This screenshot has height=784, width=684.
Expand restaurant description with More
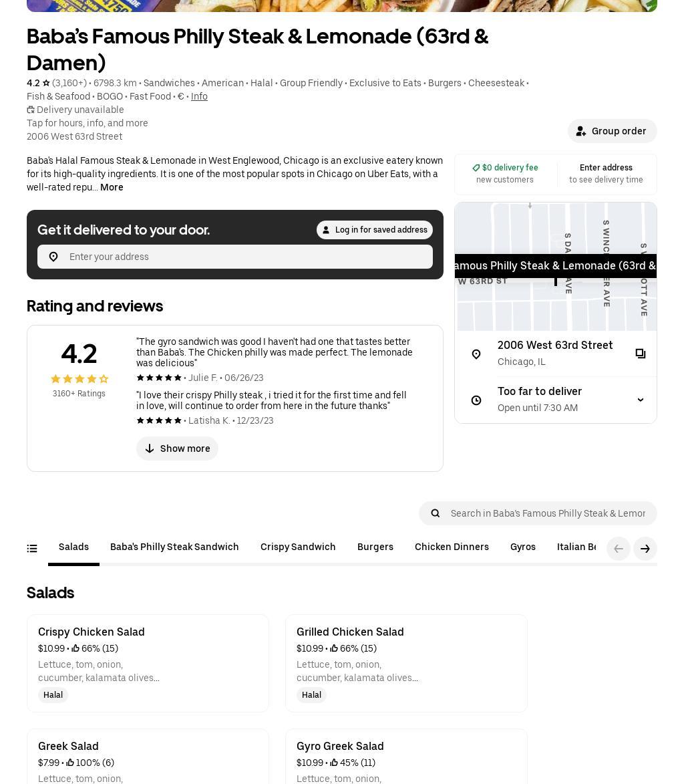[x=112, y=187]
